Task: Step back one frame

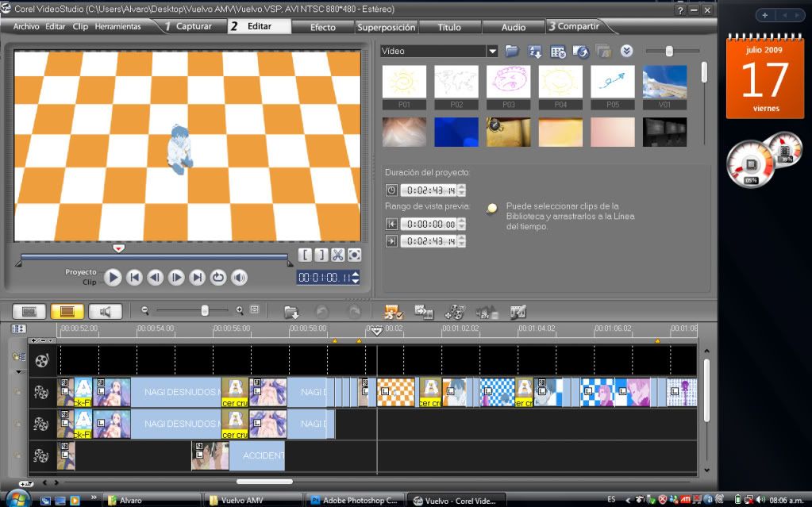Action: coord(155,278)
